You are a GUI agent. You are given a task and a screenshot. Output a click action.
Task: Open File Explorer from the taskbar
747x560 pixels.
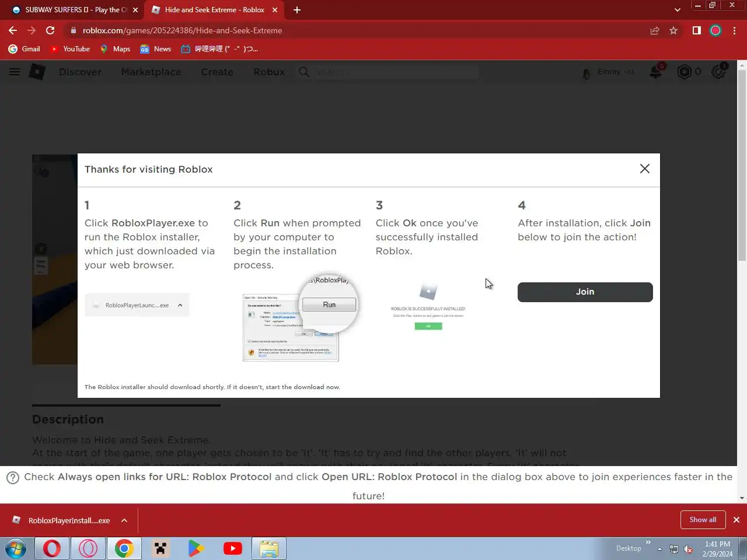click(268, 549)
